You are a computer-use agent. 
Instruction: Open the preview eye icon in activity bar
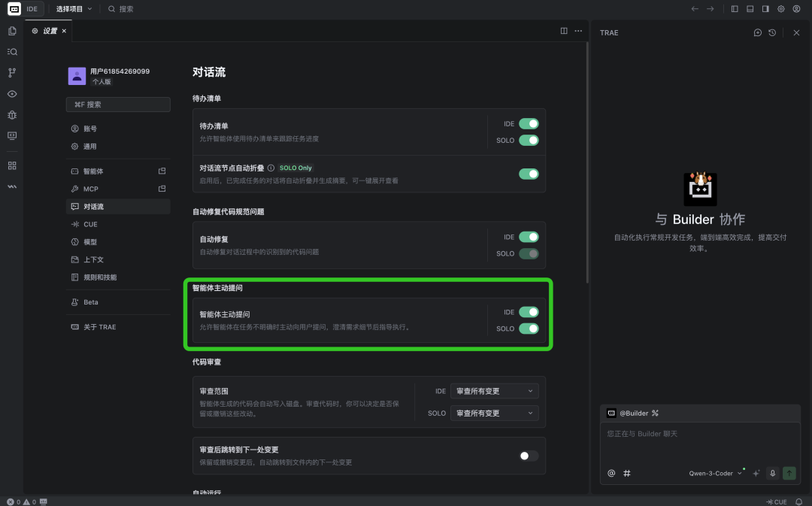(x=12, y=94)
